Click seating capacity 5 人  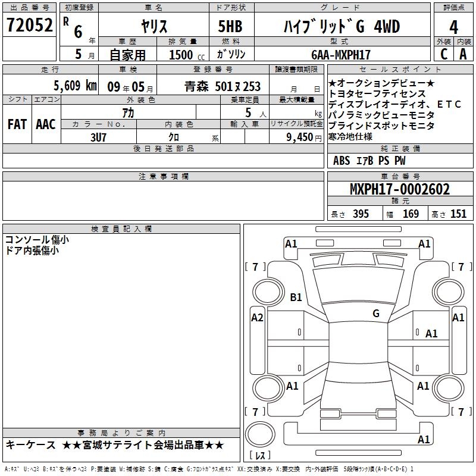point(256,113)
